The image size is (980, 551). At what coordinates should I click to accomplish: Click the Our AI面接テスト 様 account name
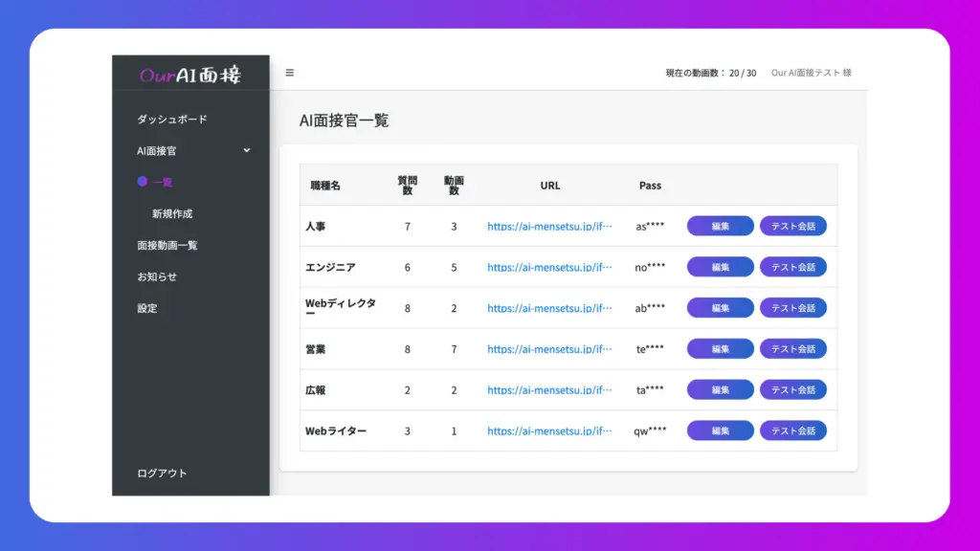813,72
